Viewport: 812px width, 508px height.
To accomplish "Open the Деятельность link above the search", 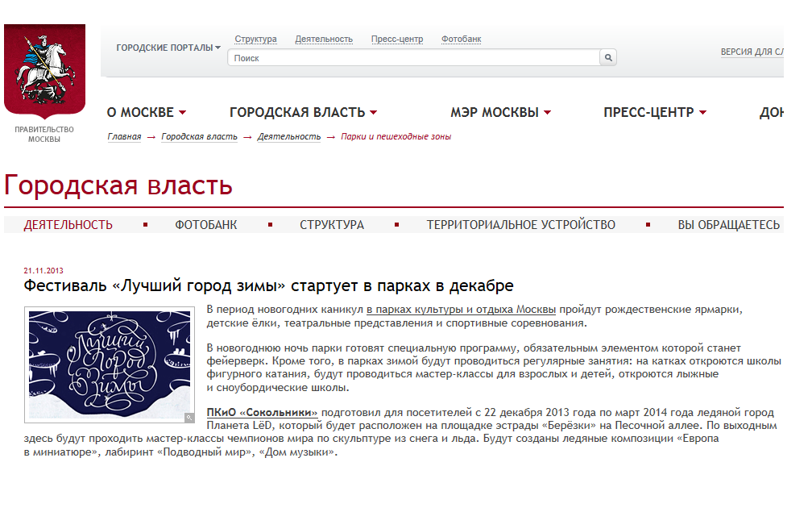I will [x=324, y=39].
